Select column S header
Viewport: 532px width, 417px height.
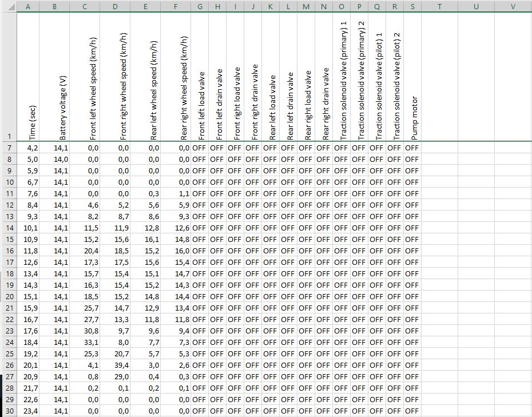(412, 6)
